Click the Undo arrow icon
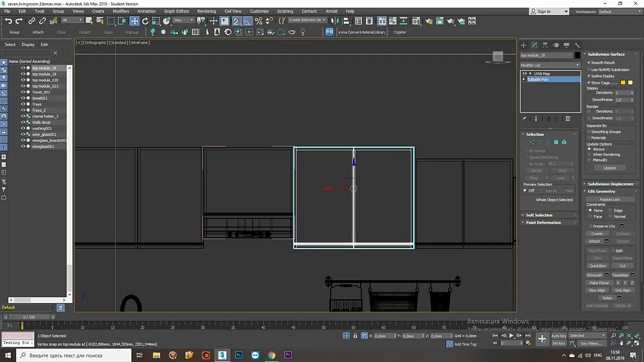The image size is (644, 362). point(8,21)
